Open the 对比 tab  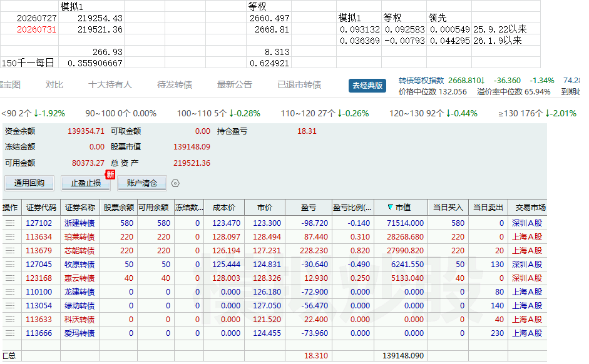pyautogui.click(x=54, y=85)
